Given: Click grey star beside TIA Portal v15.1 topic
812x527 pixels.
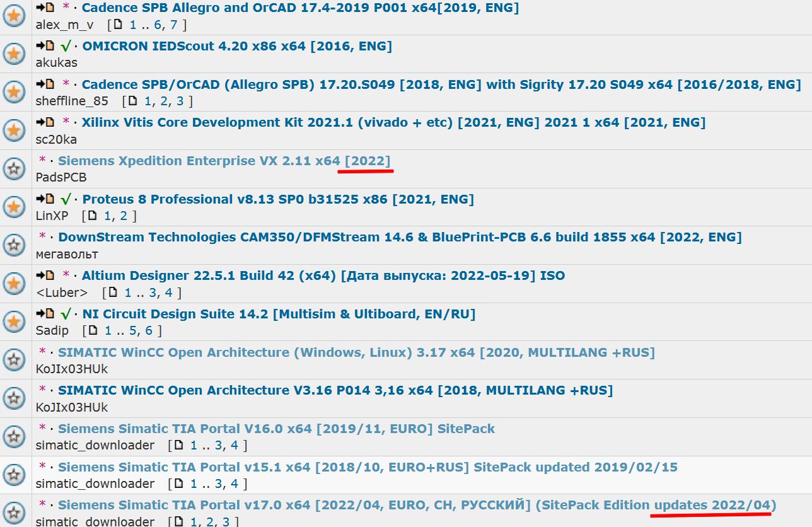Looking at the screenshot, I should 14,475.
